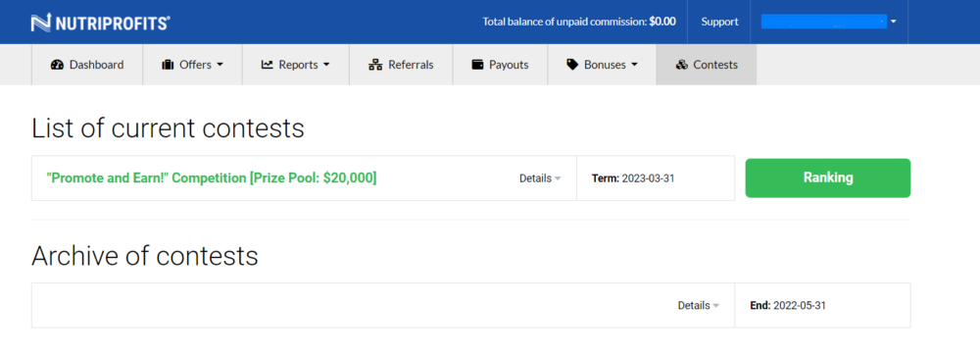
Task: Click the NutriProfits logo
Action: (x=101, y=24)
